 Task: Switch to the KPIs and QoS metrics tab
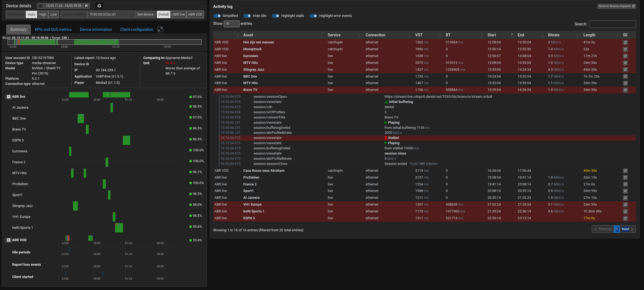tap(53, 29)
